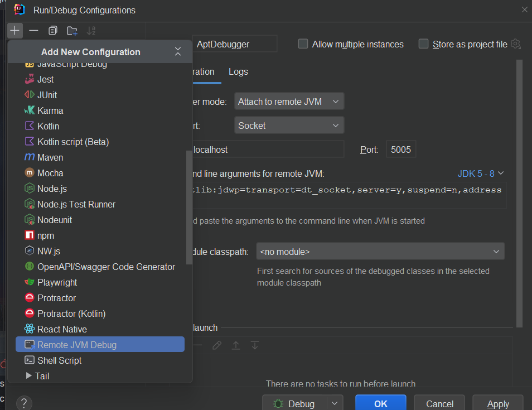
Task: Click the OK button
Action: coord(381,403)
